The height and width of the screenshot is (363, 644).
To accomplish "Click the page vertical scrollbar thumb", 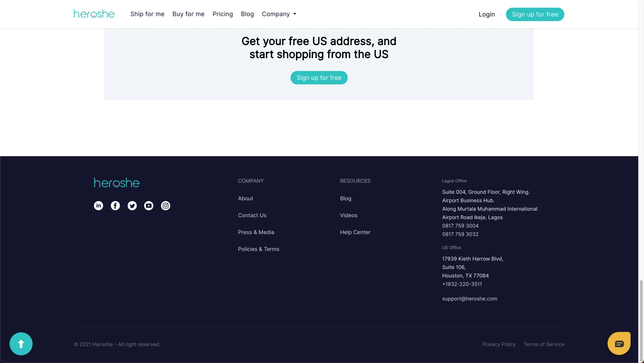I will (641, 321).
